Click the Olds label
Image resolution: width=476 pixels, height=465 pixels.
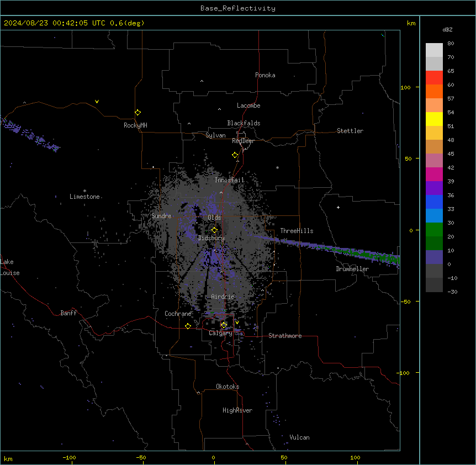(214, 218)
